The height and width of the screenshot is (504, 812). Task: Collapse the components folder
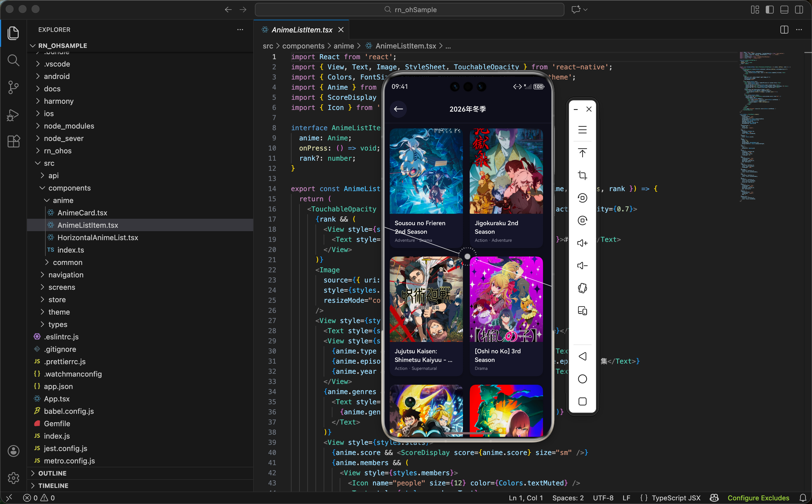click(x=69, y=188)
